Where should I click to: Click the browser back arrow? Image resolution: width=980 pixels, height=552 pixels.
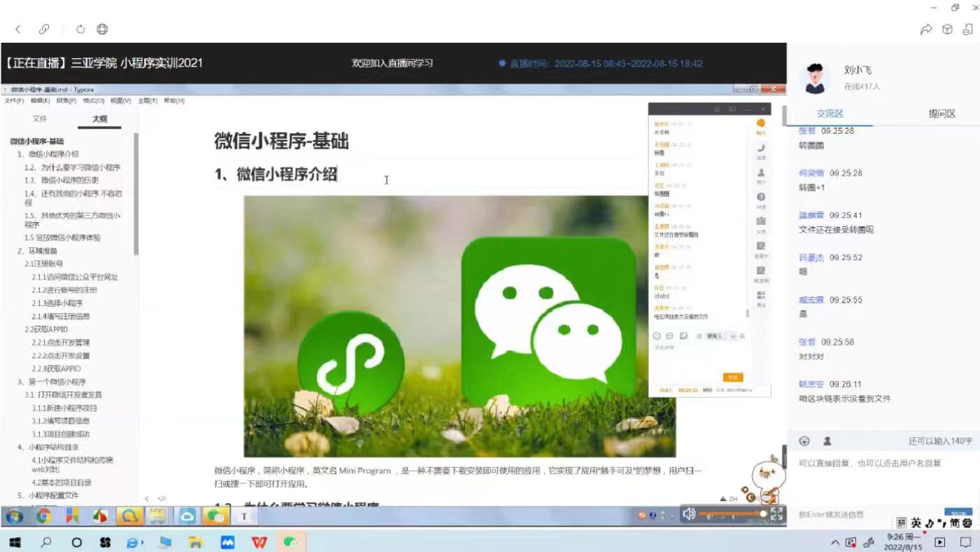[18, 29]
